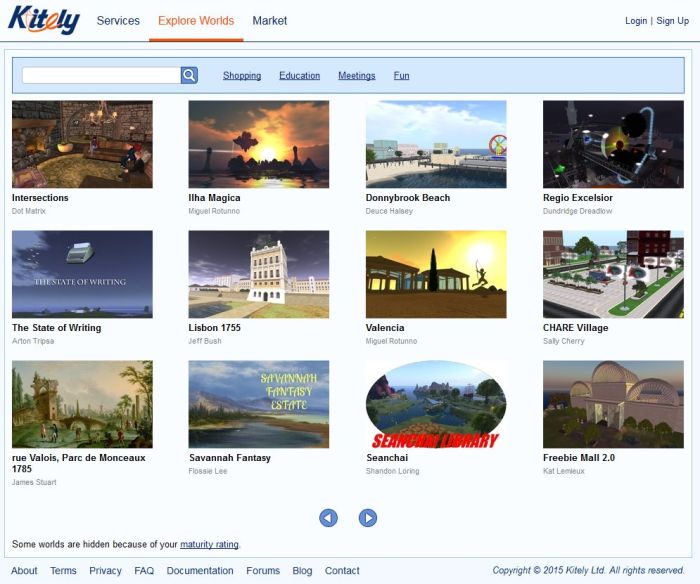700x584 pixels.
Task: Click owner name Deuce Halsey
Action: 389,211
